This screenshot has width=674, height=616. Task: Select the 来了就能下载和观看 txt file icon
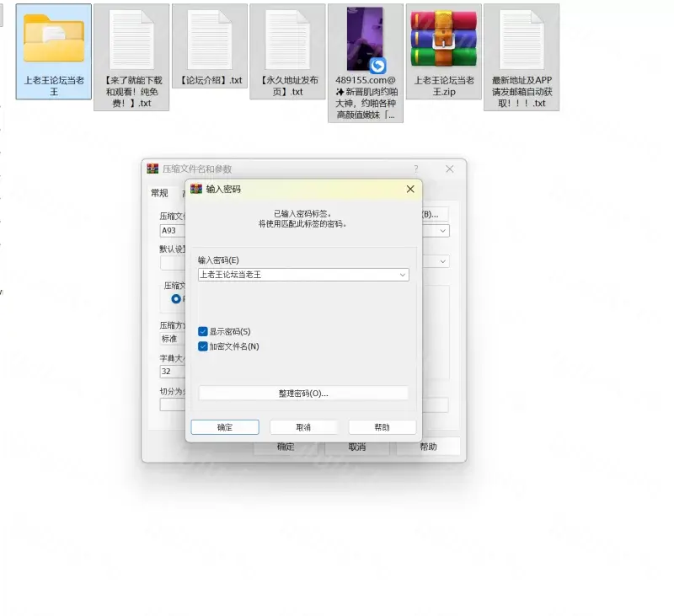[x=131, y=40]
